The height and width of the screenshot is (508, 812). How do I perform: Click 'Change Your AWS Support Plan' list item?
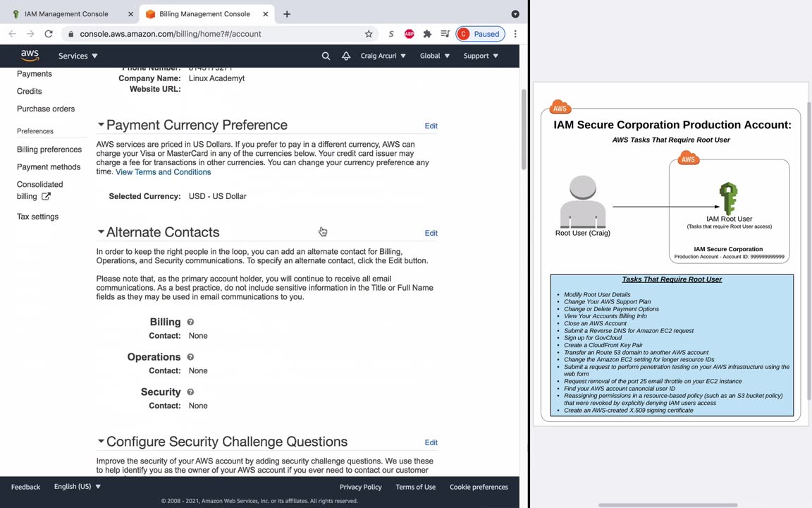tap(608, 302)
